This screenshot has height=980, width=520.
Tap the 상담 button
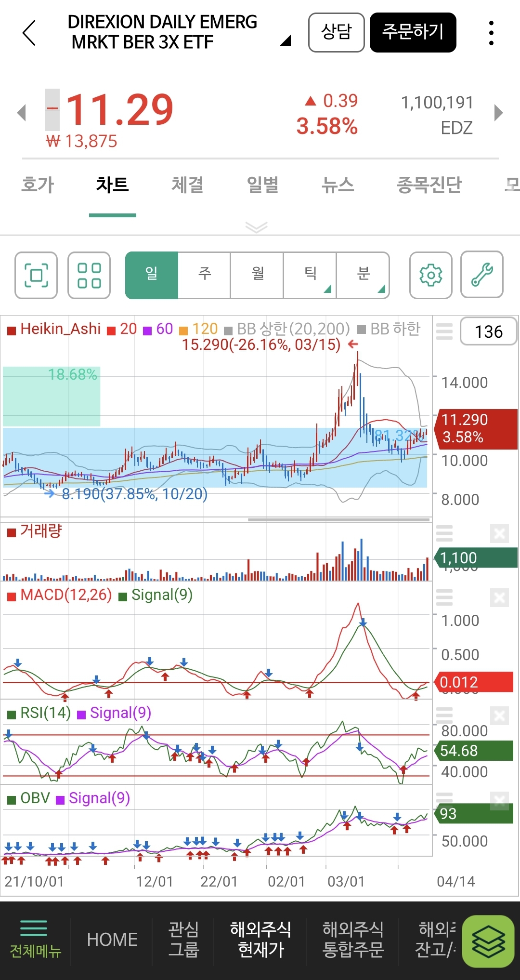pyautogui.click(x=336, y=32)
